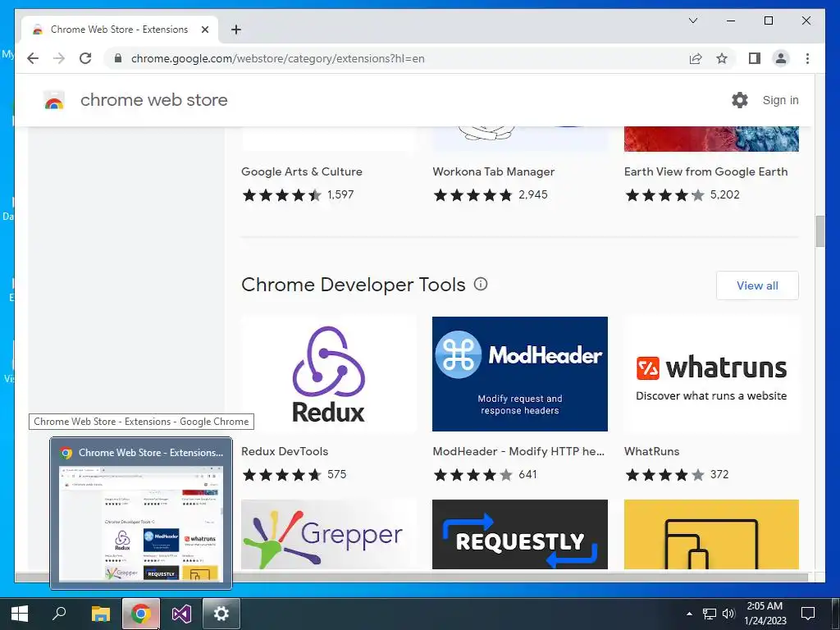Open the Grepper extension tile
840x630 pixels.
tap(328, 534)
